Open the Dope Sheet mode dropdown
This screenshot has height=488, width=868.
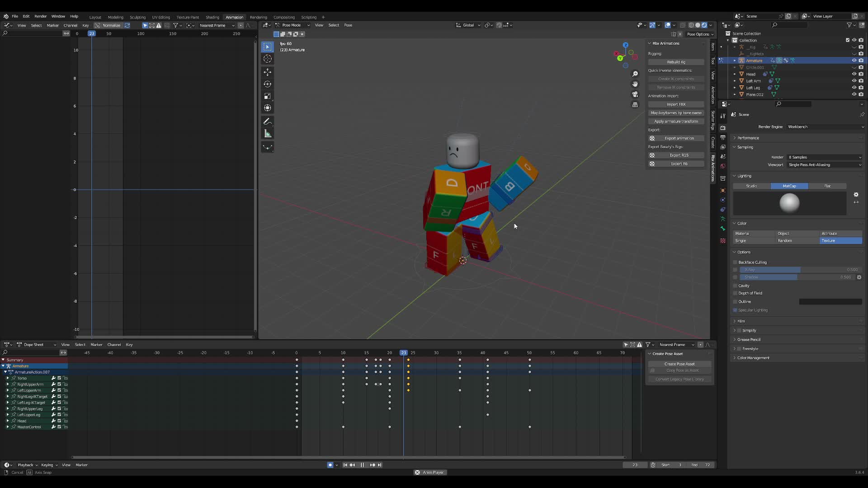pyautogui.click(x=36, y=345)
